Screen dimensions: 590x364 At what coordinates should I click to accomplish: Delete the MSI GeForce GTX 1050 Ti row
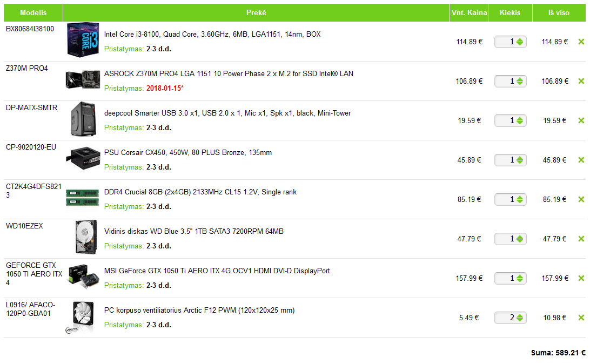click(x=581, y=278)
